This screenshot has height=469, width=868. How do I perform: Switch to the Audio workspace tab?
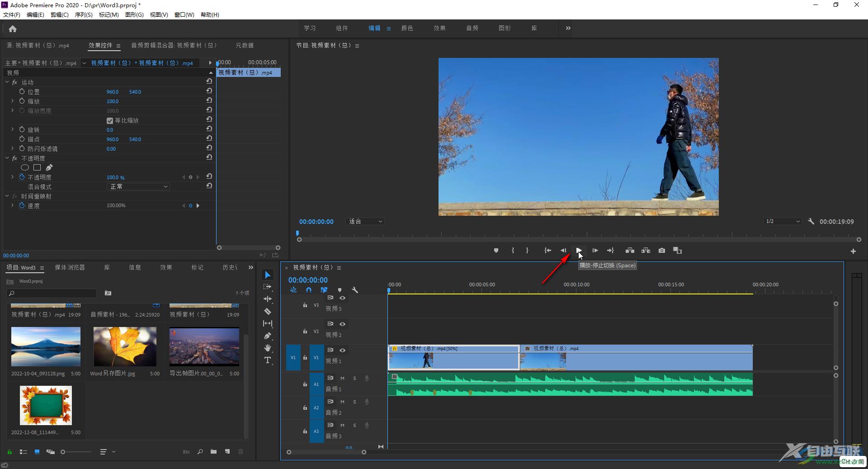472,28
